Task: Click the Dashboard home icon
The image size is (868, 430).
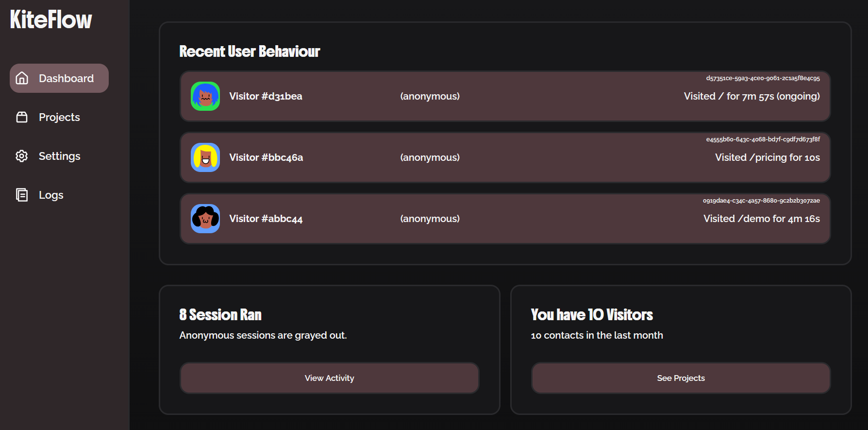Action: [x=22, y=78]
